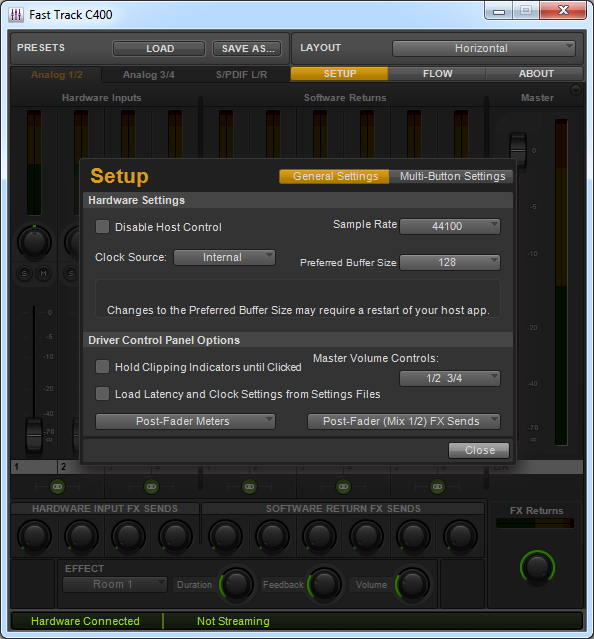The image size is (594, 639).
Task: Click the effect Feedback knob
Action: coord(325,584)
